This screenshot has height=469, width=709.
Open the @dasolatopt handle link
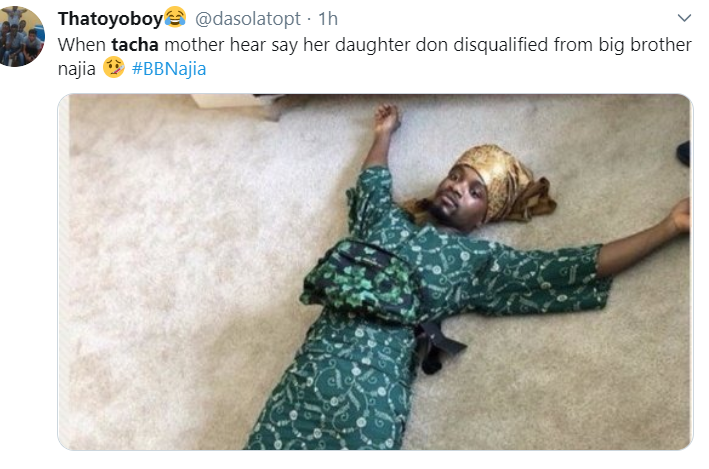[248, 19]
